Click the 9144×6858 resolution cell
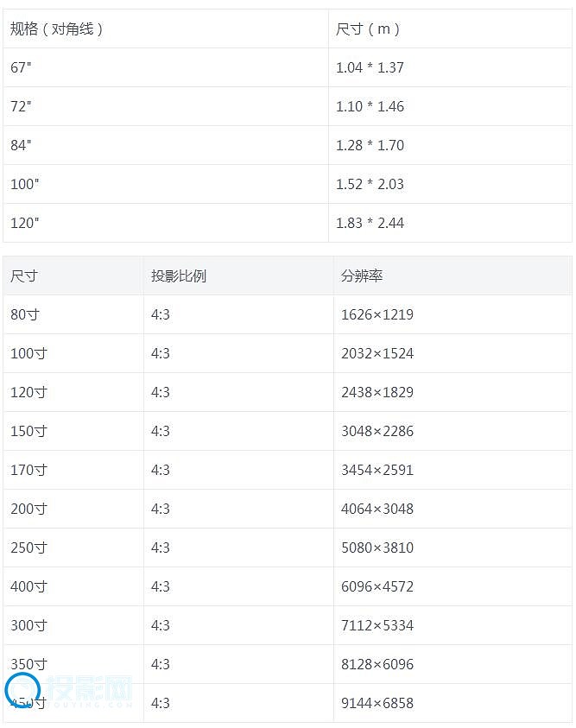Screen dimensions: 576x728 tap(377, 703)
